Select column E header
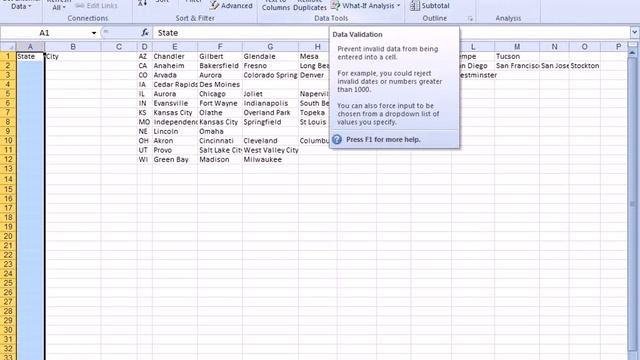The height and width of the screenshot is (360, 640). (x=175, y=47)
